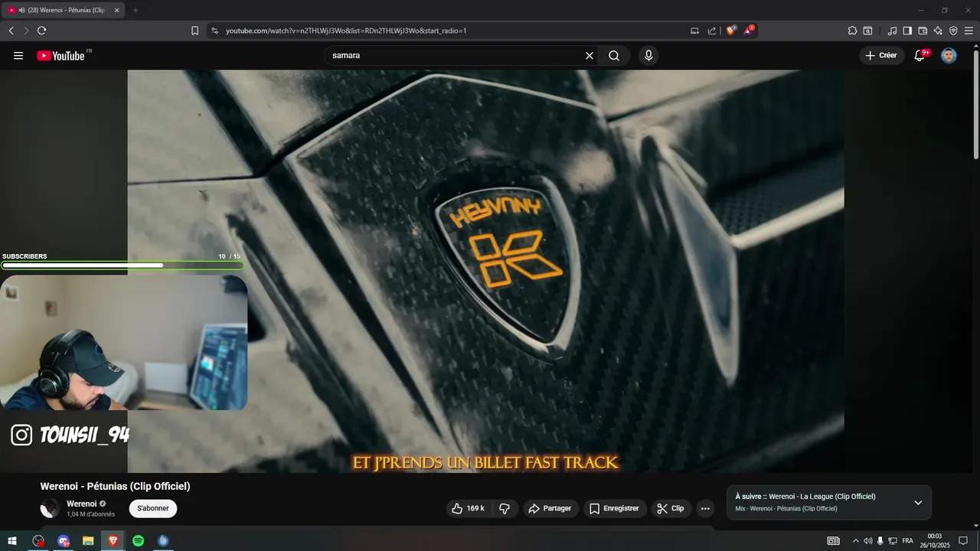Open a new browser tab
This screenshot has height=551, width=980.
tap(136, 10)
